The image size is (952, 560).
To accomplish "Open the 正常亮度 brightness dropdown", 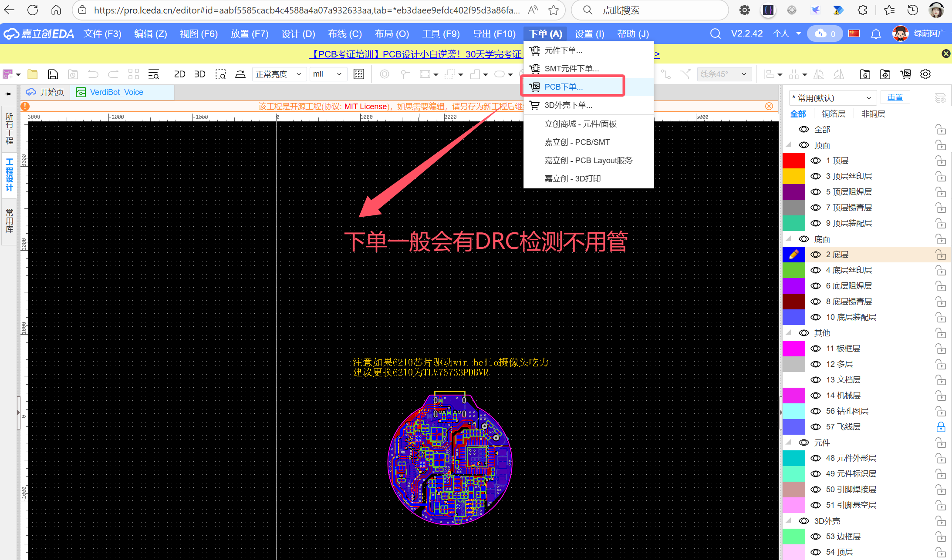I will pyautogui.click(x=279, y=74).
